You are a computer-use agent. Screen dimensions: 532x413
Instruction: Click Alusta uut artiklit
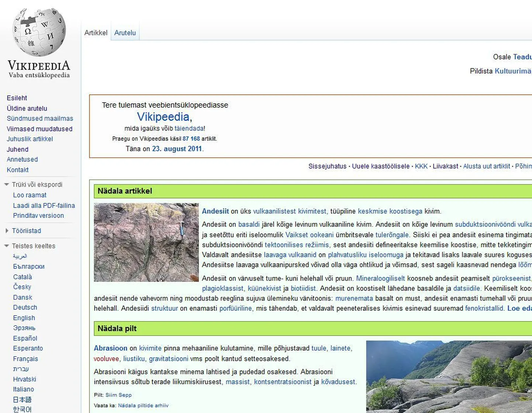click(487, 166)
